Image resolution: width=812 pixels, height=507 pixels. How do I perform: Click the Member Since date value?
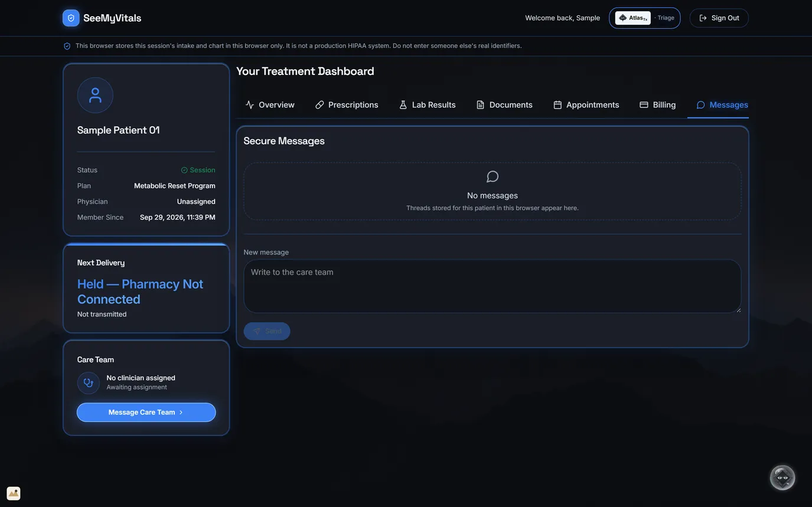point(178,217)
